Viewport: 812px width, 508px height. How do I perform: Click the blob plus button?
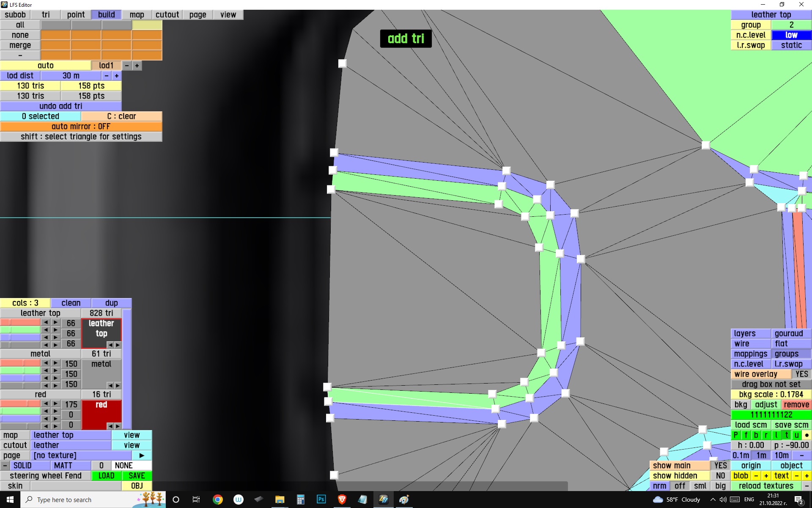(766, 476)
